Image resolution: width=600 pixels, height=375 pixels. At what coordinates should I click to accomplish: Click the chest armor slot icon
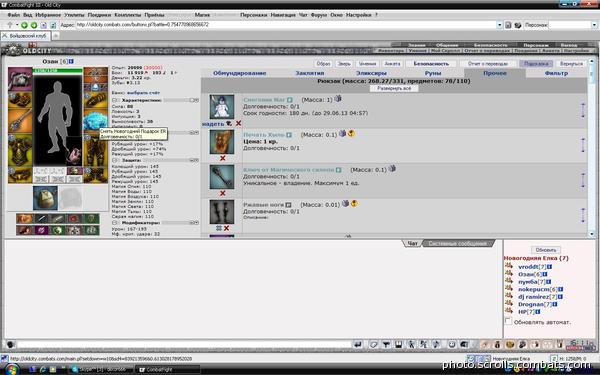[x=20, y=151]
